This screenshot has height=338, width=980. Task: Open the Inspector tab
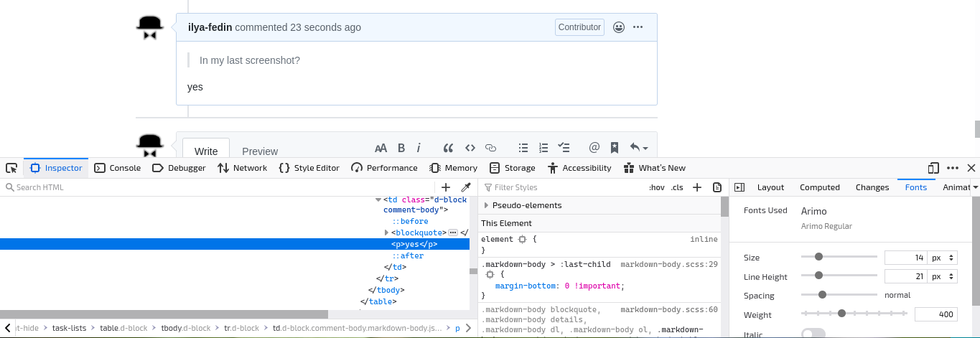coord(57,168)
